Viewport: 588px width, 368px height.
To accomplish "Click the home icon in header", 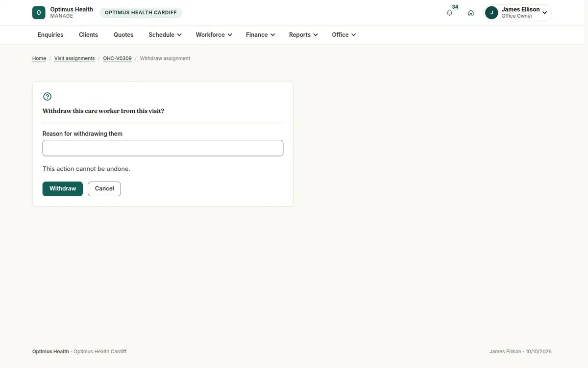I will point(471,13).
